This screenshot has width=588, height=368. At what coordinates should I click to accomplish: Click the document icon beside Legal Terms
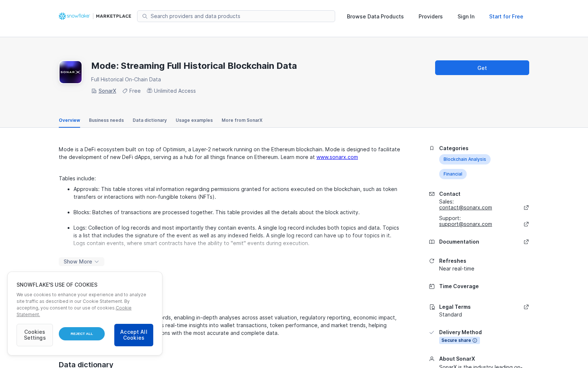(x=432, y=307)
